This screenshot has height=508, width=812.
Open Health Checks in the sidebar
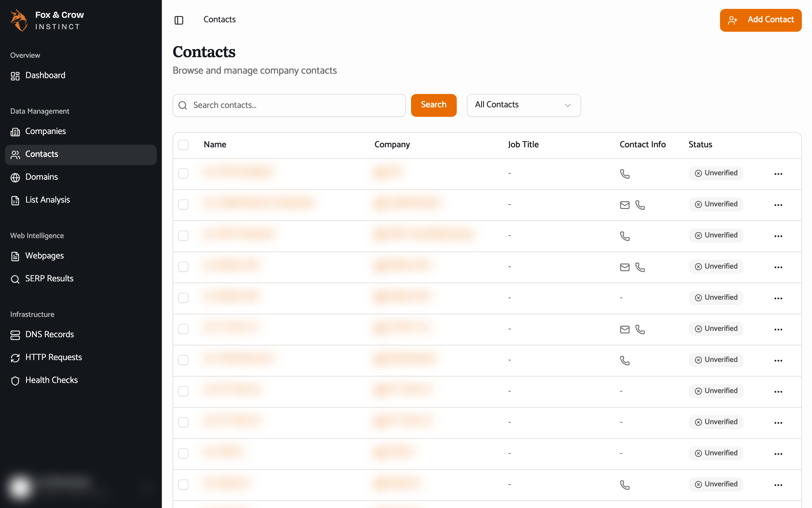pos(81,380)
